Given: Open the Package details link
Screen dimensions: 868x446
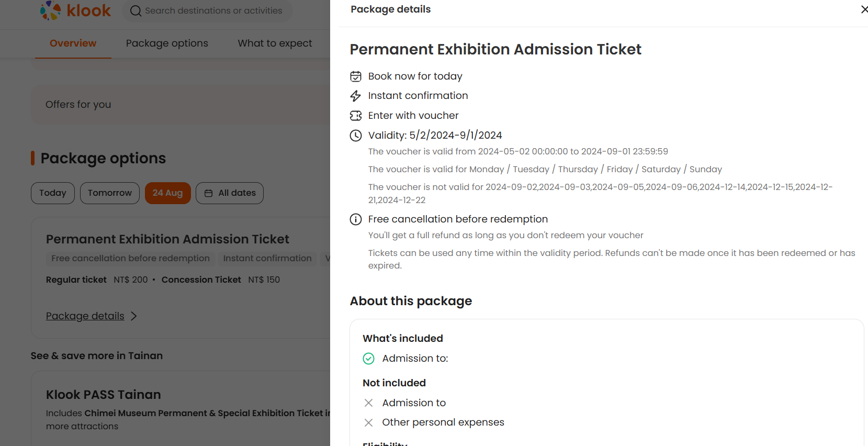Looking at the screenshot, I should [85, 316].
